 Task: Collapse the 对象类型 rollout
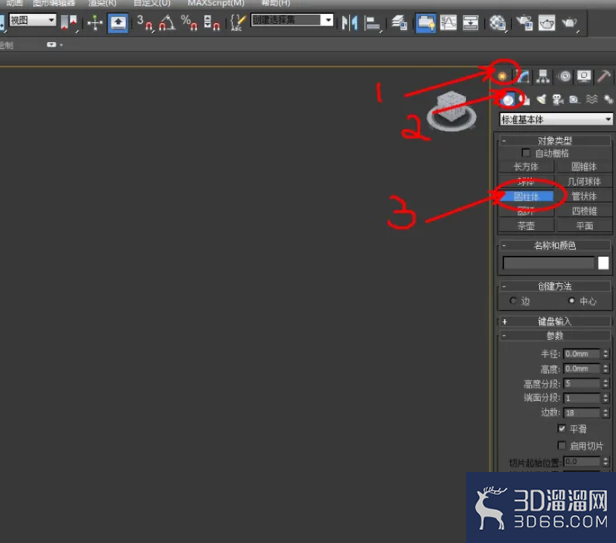(554, 141)
